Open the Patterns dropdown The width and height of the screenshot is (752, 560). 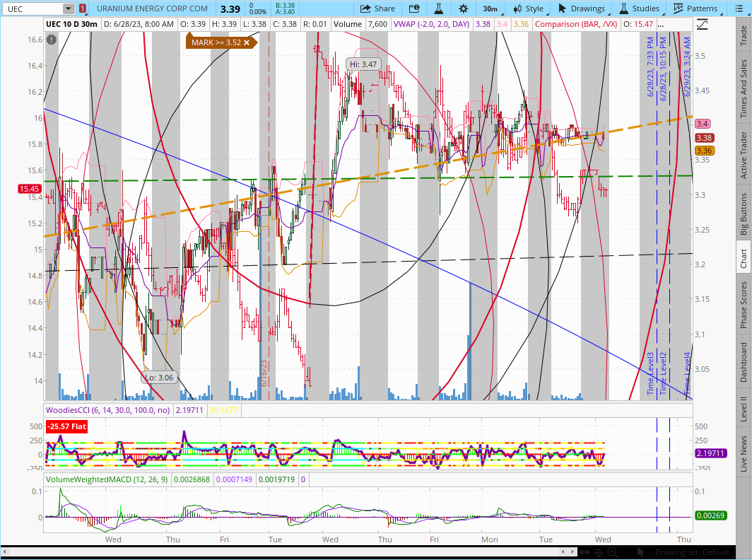[700, 8]
